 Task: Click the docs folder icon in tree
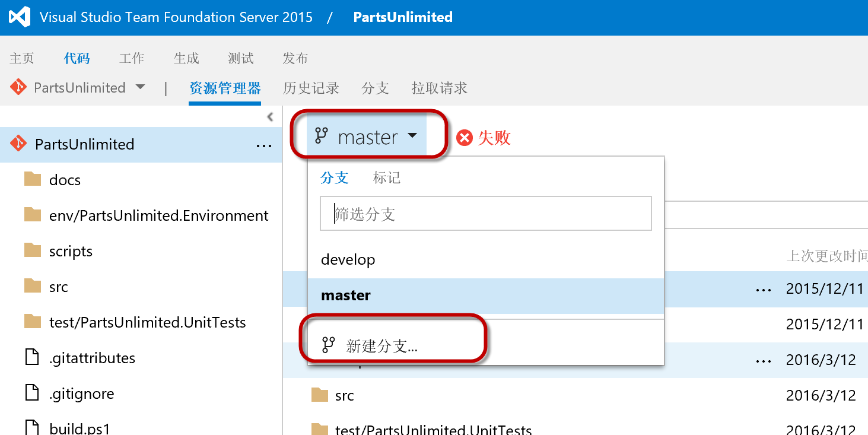[x=33, y=179]
